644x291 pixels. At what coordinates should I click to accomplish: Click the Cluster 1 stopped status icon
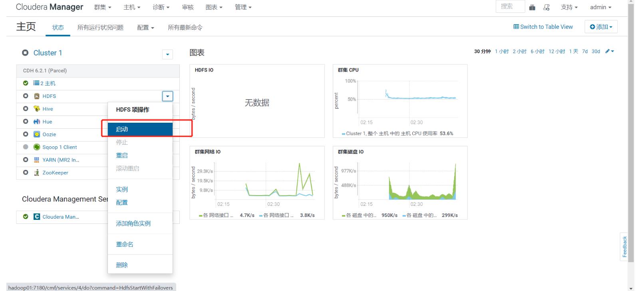click(x=25, y=53)
